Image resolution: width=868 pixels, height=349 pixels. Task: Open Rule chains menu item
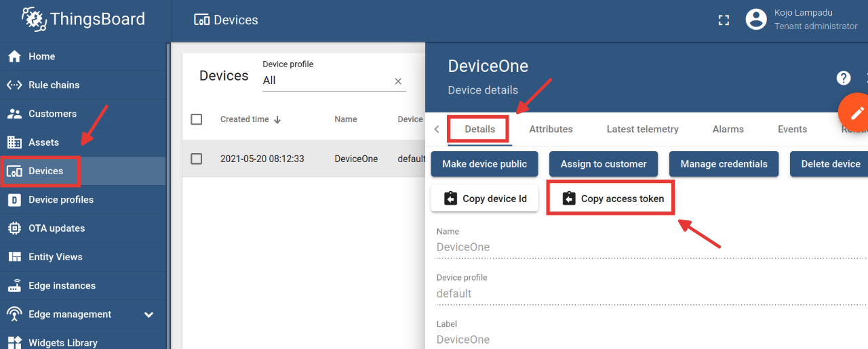click(x=83, y=85)
